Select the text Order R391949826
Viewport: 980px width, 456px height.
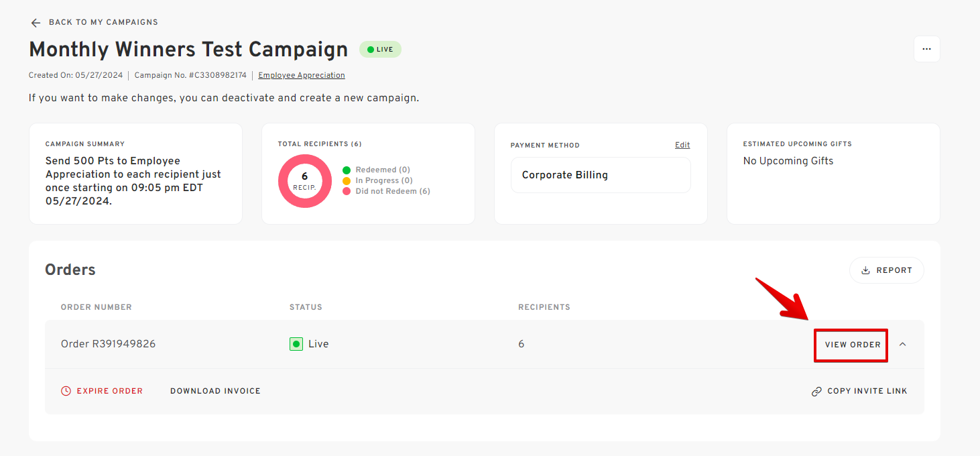108,344
